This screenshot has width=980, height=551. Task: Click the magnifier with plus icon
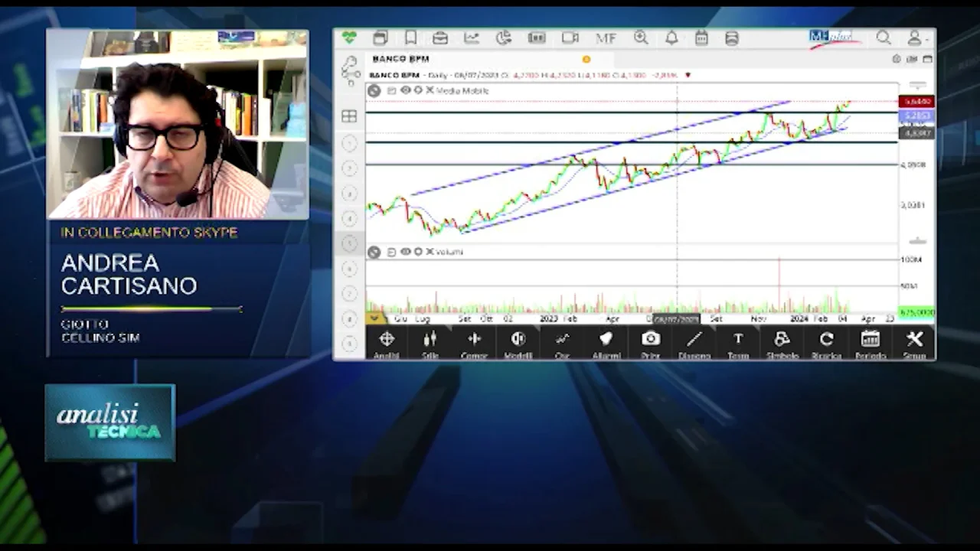point(641,37)
